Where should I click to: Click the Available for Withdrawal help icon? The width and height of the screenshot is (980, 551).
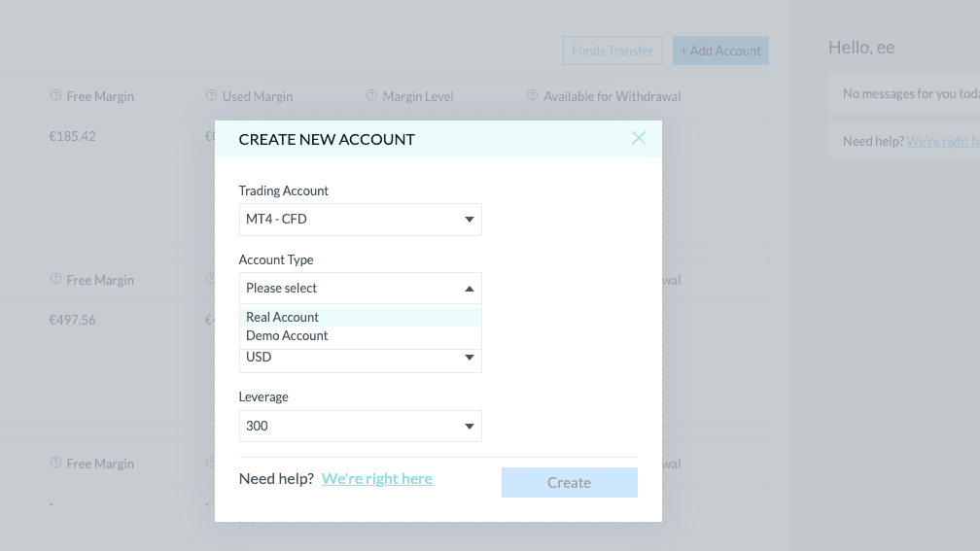tap(532, 96)
